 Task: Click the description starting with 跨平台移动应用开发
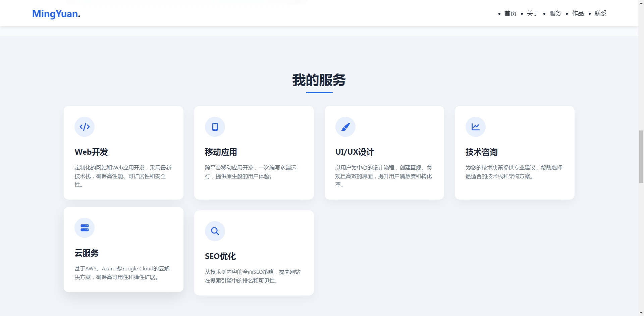(x=251, y=172)
